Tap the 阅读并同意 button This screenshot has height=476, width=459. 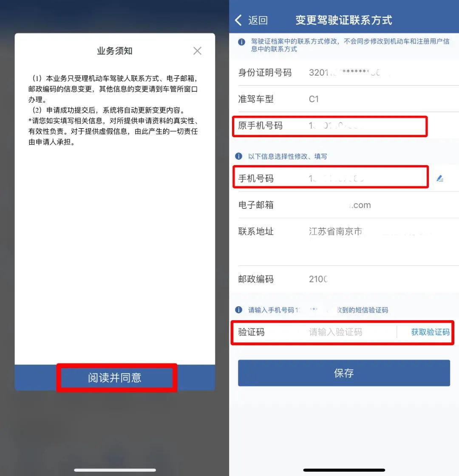tap(115, 377)
